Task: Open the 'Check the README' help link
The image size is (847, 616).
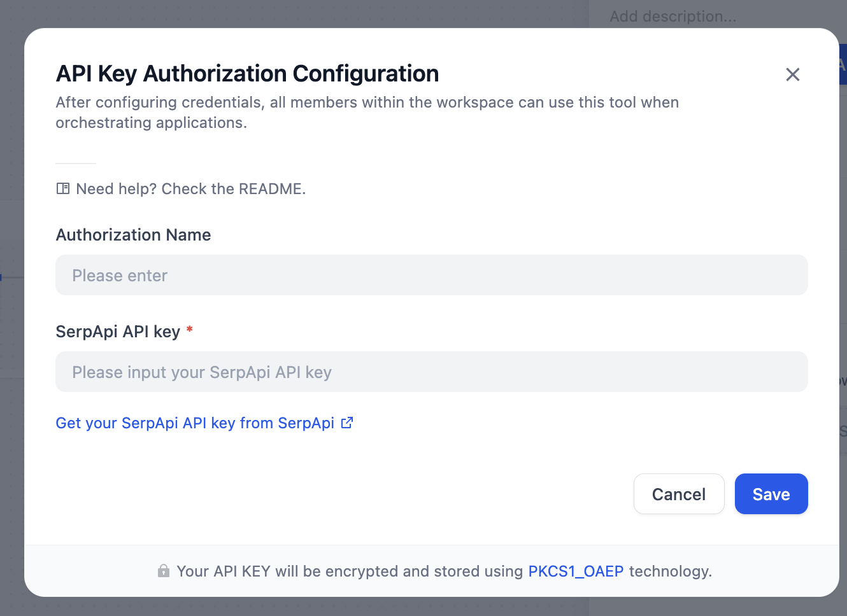Action: click(191, 188)
